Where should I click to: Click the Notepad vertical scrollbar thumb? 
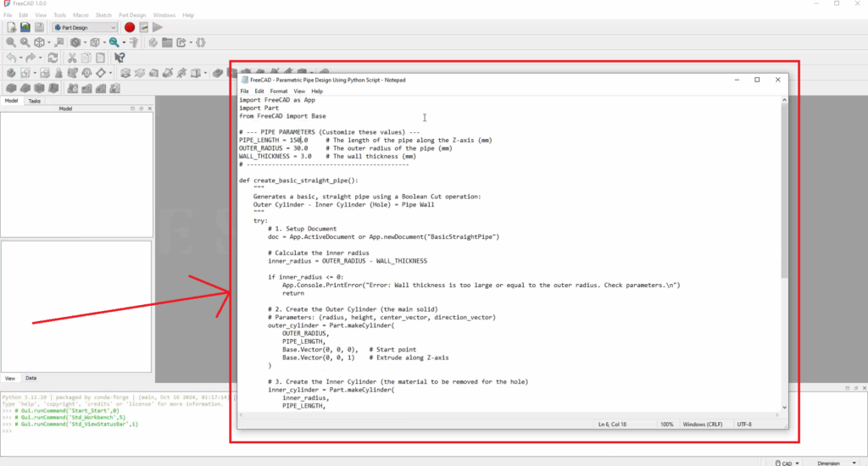(x=784, y=191)
